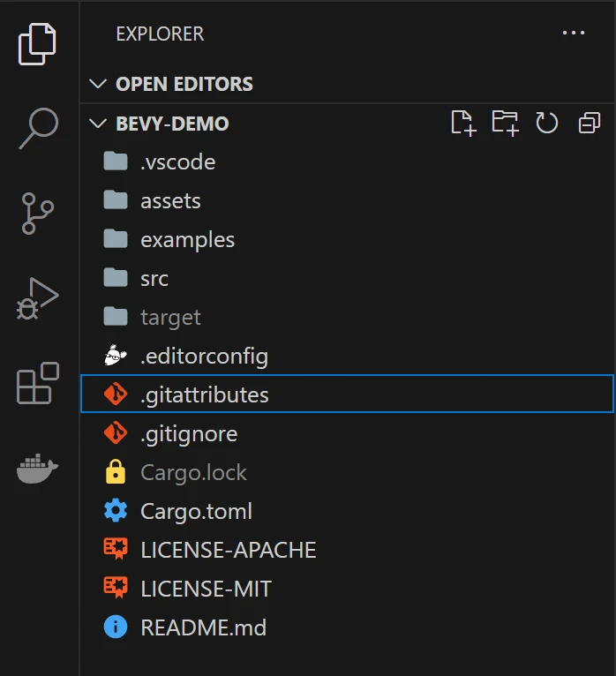Screen dimensions: 616x676
Task: Open the Explorer view in activity bar
Action: (38, 44)
